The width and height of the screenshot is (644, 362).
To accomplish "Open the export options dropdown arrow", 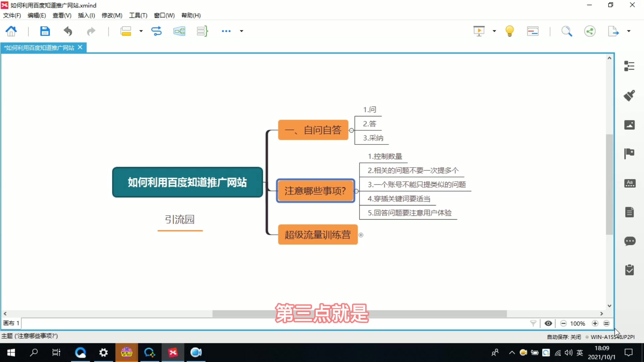I will pyautogui.click(x=629, y=31).
